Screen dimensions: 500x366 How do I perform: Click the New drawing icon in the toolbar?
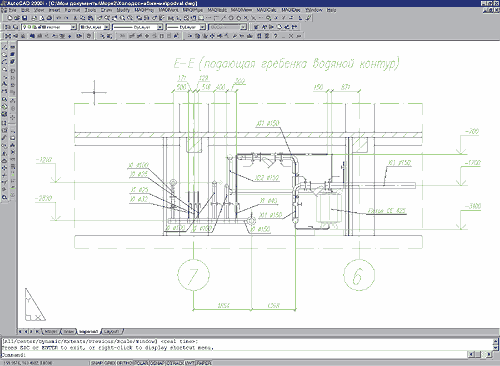(10, 18)
